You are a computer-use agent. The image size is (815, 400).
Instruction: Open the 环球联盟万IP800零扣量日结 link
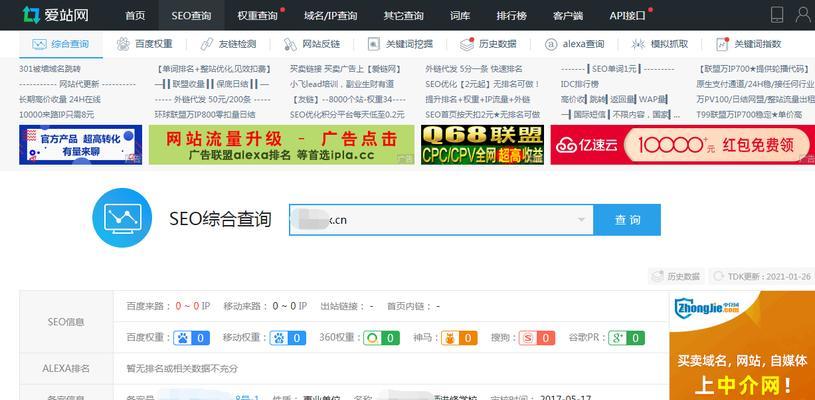(x=205, y=114)
